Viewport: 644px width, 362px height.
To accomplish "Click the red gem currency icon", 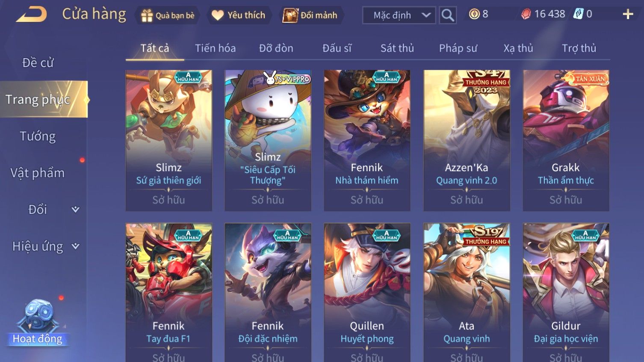I will click(526, 14).
